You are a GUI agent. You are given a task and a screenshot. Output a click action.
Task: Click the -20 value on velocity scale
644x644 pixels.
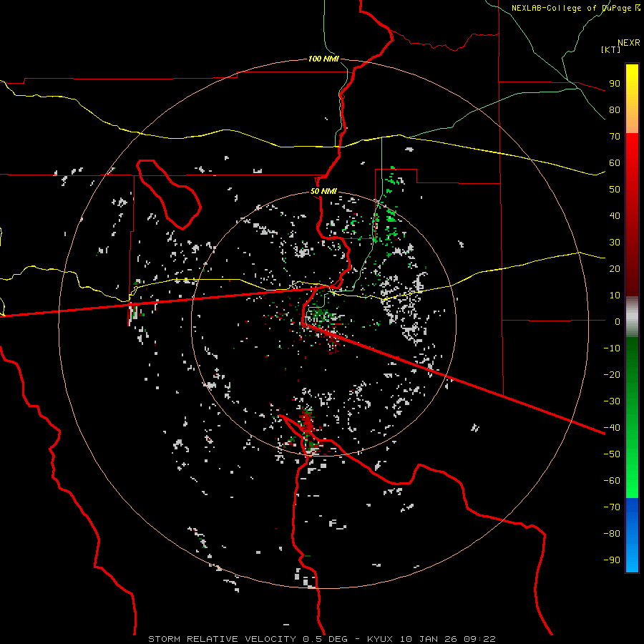tap(612, 374)
